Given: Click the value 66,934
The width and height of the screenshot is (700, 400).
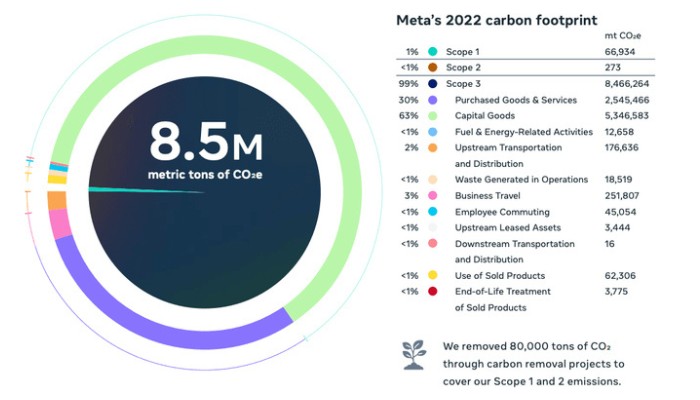Looking at the screenshot, I should 620,52.
